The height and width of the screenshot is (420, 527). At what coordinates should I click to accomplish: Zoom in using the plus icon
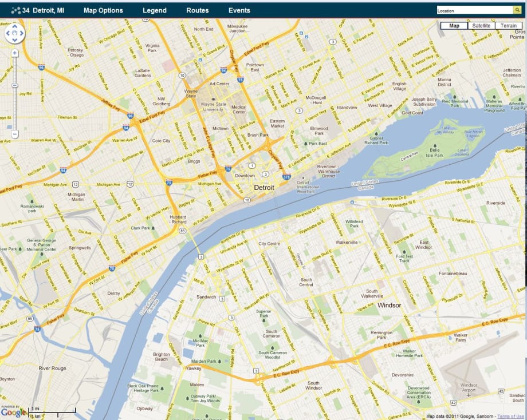click(x=14, y=53)
